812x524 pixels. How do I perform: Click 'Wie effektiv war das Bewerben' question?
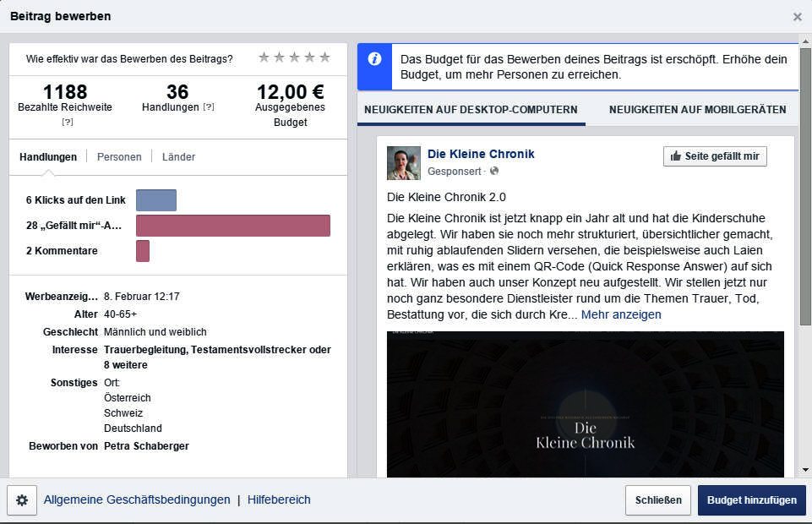click(x=129, y=59)
